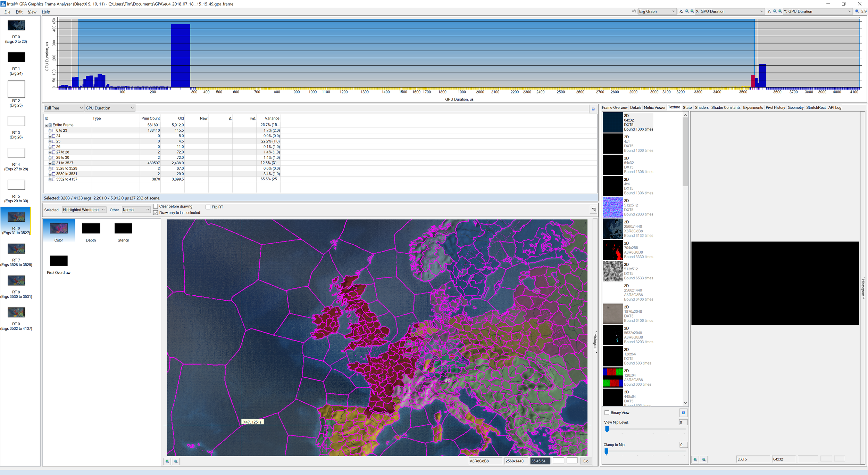Adjust the View Mip Level slider

point(607,429)
